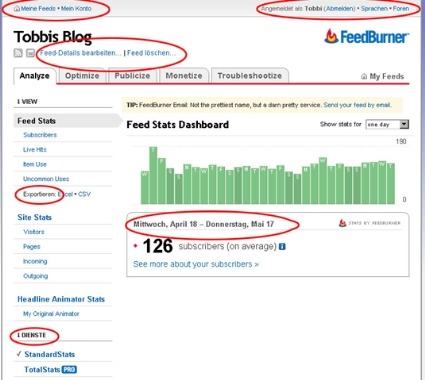Open Subscribers under Feed Stats
Screen dimensions: 425x380
click(40, 135)
